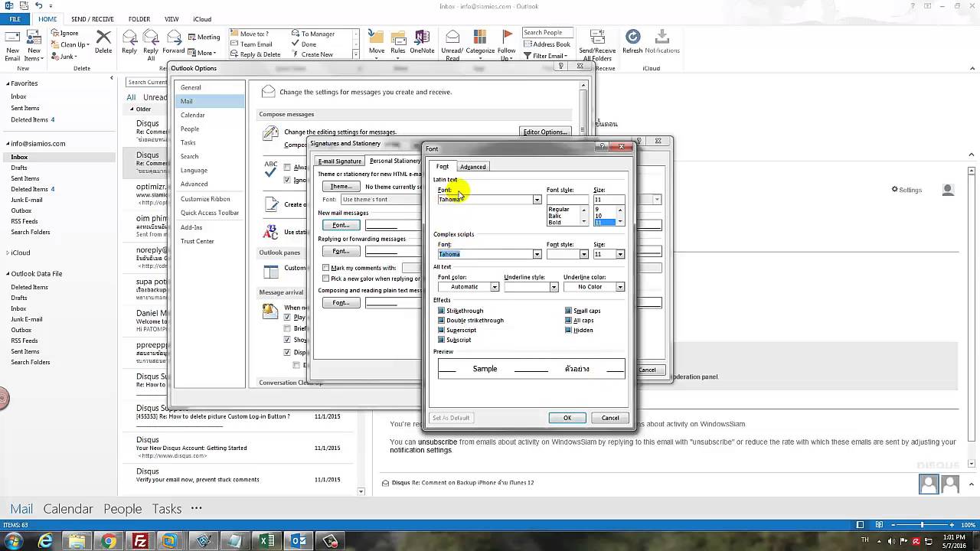Click the Reply icon in ribbon
Viewport: 980px width, 551px height.
point(129,37)
